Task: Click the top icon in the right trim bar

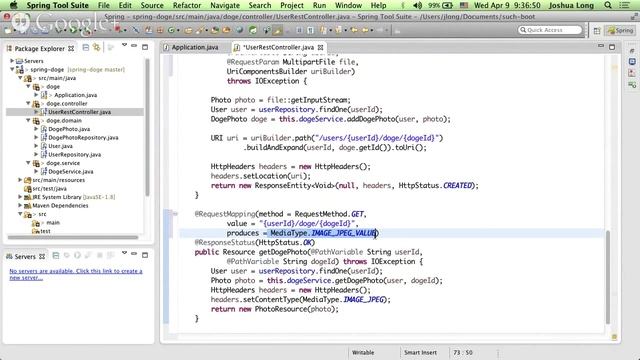Action: [632, 51]
